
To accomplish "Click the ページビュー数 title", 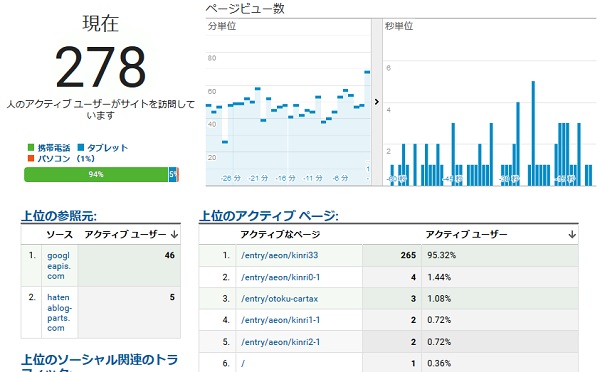I will click(x=245, y=8).
